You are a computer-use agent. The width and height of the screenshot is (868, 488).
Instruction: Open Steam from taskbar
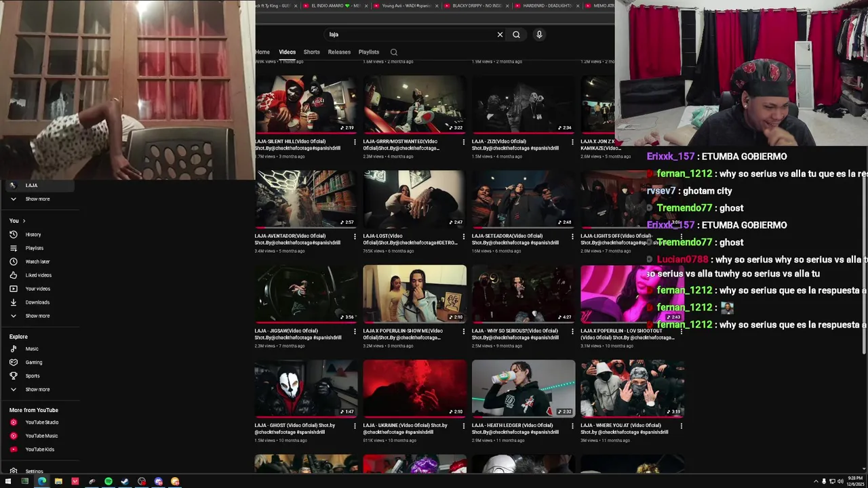coord(125,481)
